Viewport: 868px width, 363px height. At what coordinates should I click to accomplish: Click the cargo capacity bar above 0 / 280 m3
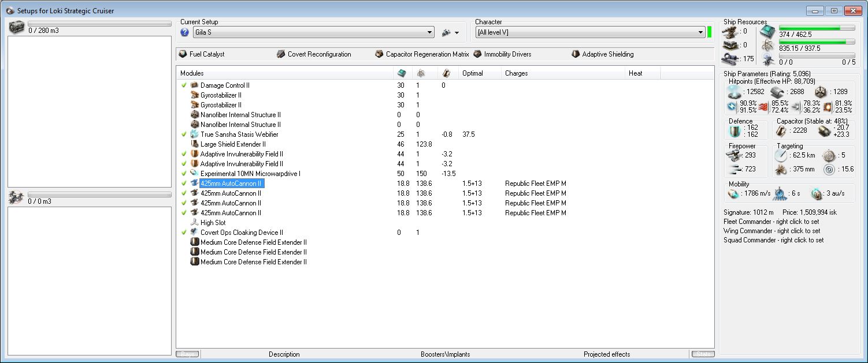tap(100, 24)
